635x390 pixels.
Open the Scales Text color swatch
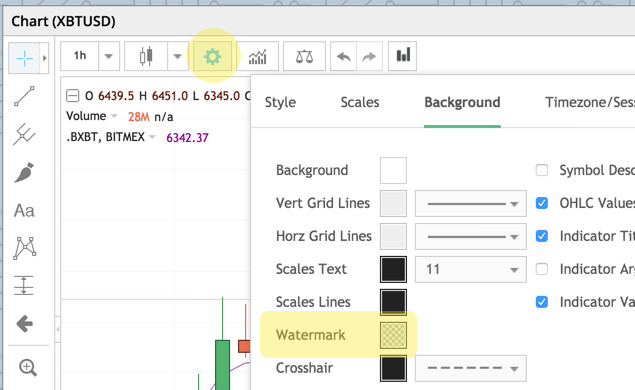[393, 269]
